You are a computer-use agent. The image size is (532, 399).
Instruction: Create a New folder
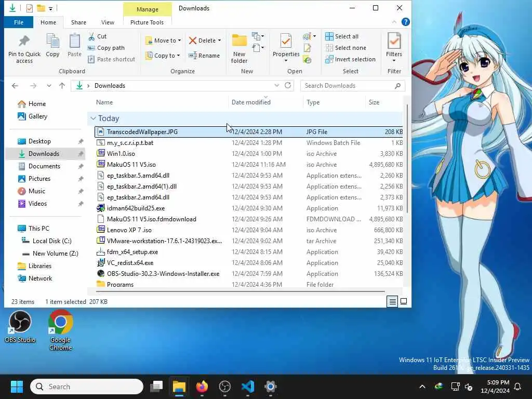239,48
